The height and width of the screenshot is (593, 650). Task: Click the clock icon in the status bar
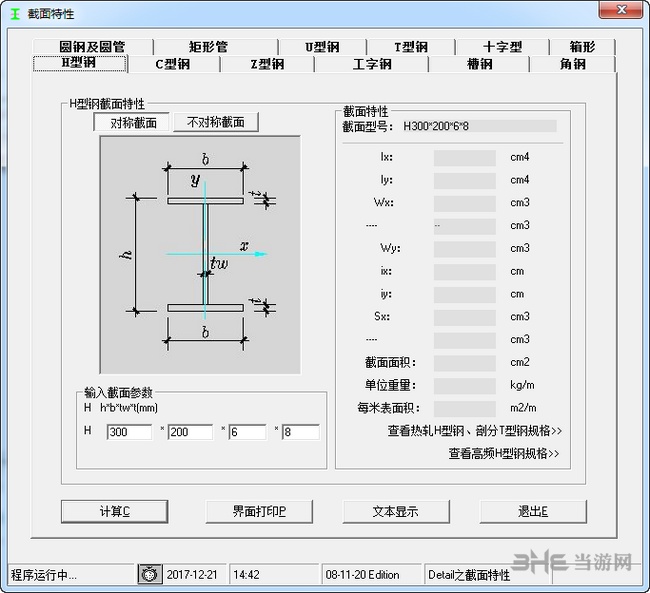[x=150, y=574]
